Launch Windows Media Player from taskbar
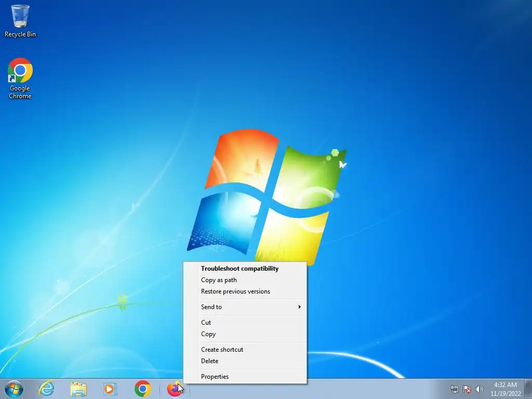The image size is (532, 399). [110, 389]
